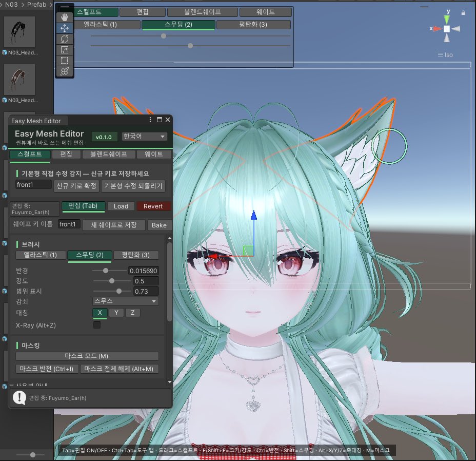The image size is (476, 461).
Task: Select the 엘라스틱 (1) brush in panel
Action: click(41, 255)
